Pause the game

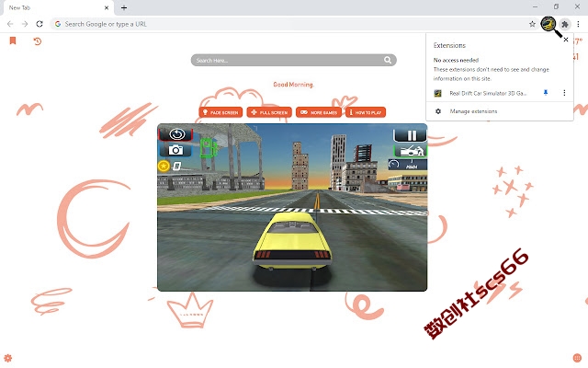[x=411, y=135]
